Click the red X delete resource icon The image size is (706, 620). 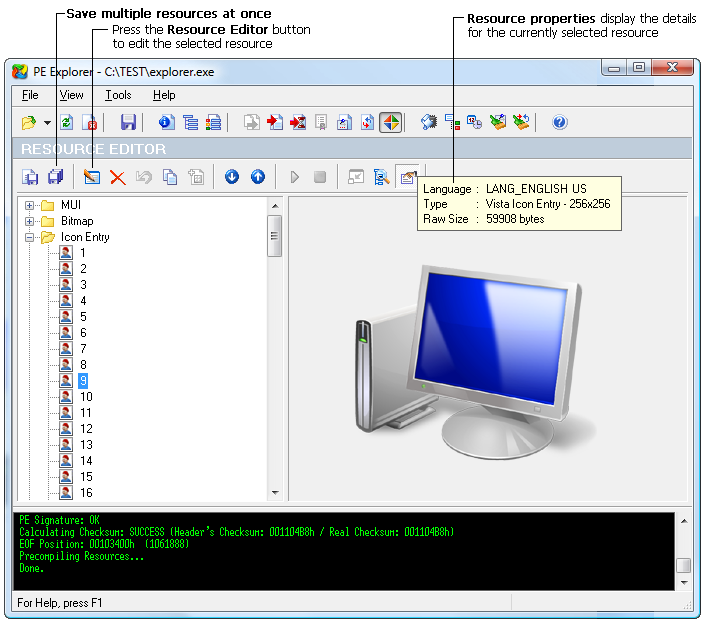click(117, 177)
